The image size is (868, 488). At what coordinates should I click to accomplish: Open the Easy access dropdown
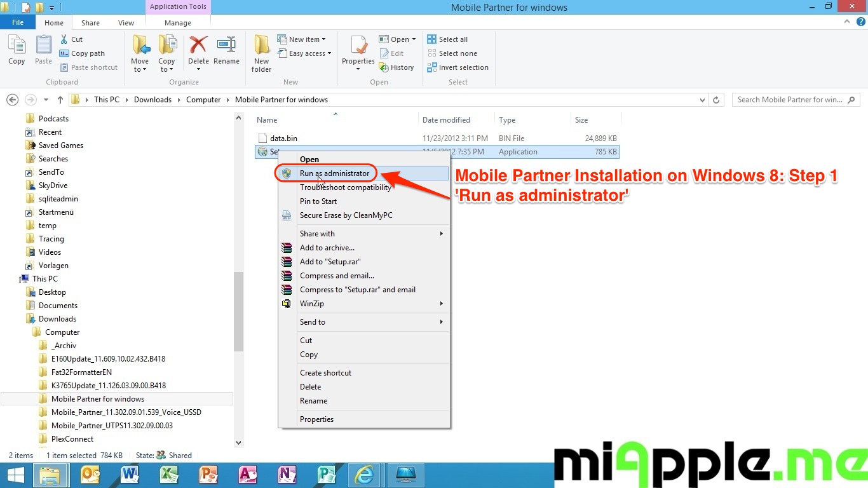(305, 53)
